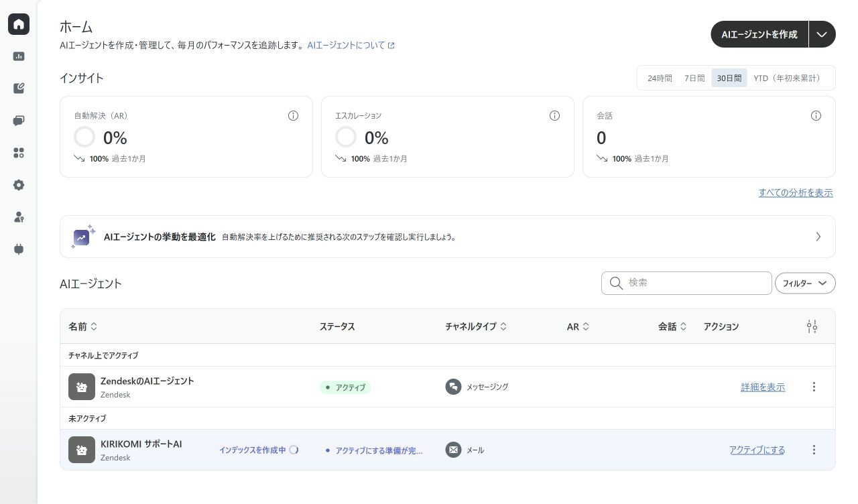The height and width of the screenshot is (504, 858).
Task: Click the メール envelope channel icon
Action: click(453, 450)
